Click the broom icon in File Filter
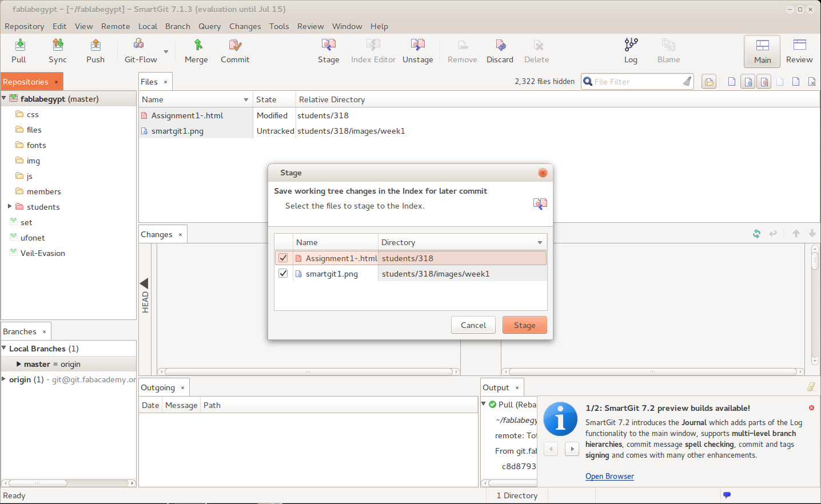 687,82
